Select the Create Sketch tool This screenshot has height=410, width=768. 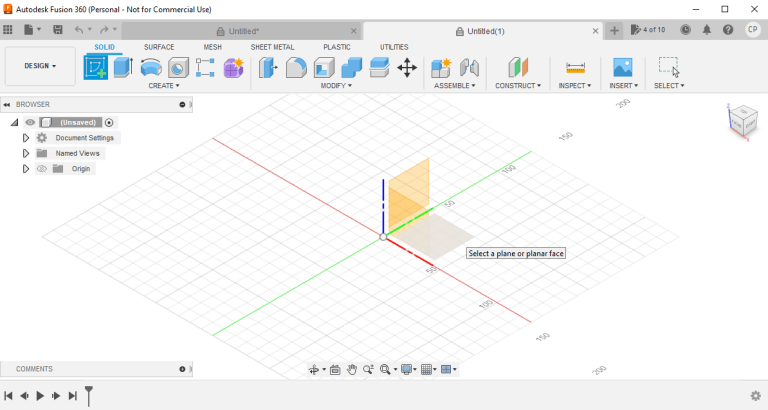coord(96,67)
